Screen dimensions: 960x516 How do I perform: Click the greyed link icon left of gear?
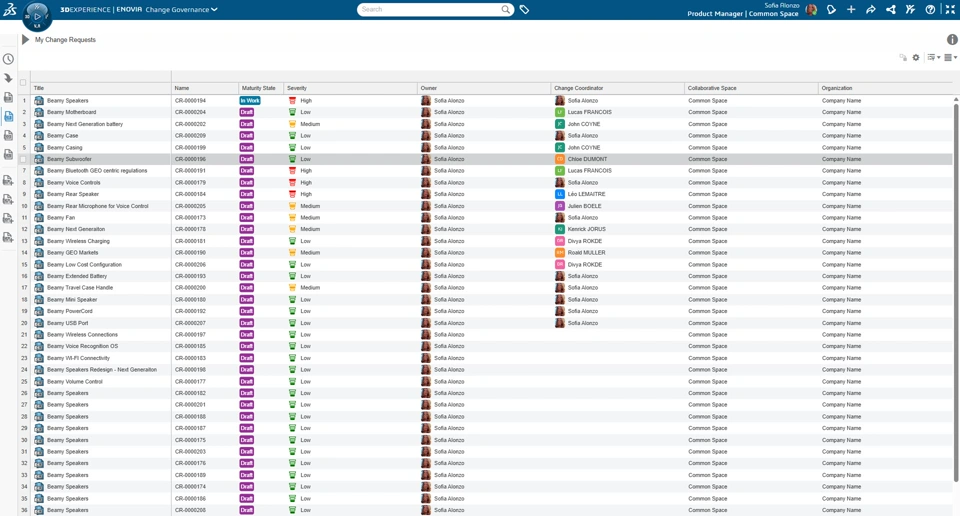tap(903, 58)
